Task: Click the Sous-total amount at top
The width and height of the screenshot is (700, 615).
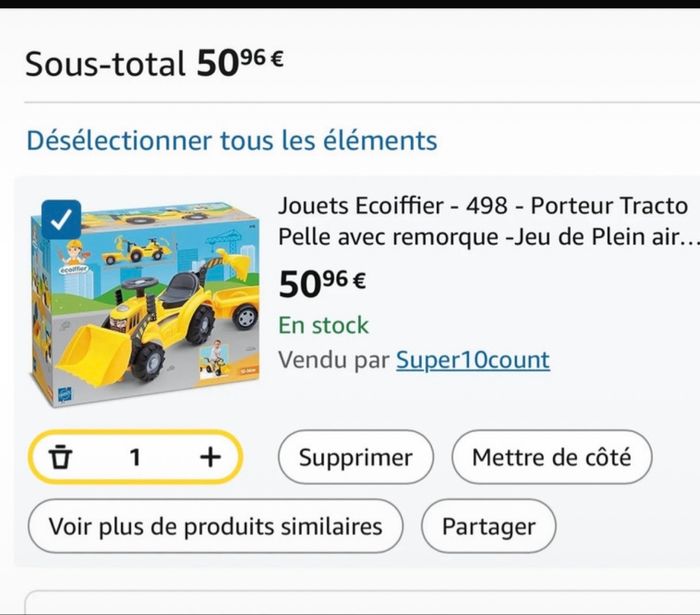Action: click(240, 63)
